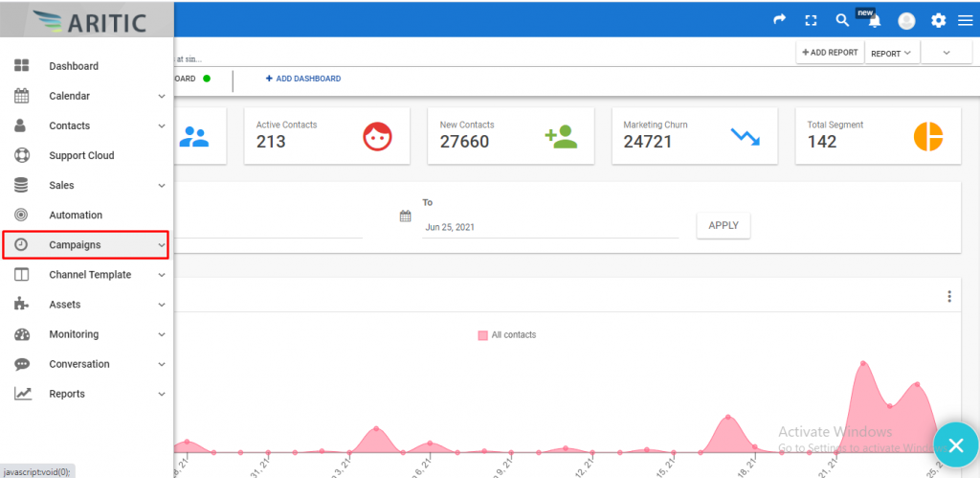Click the Assets puzzle piece icon
The width and height of the screenshot is (980, 478).
point(21,304)
